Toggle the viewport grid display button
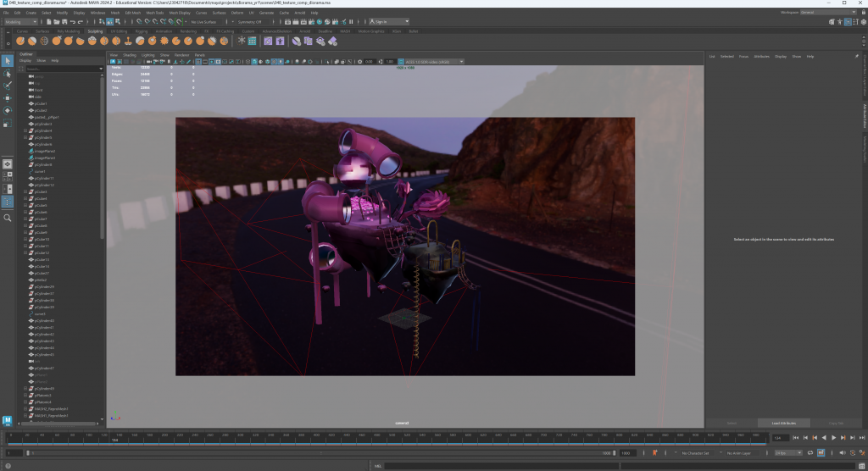Screen dimensions: 868x471 (198, 62)
